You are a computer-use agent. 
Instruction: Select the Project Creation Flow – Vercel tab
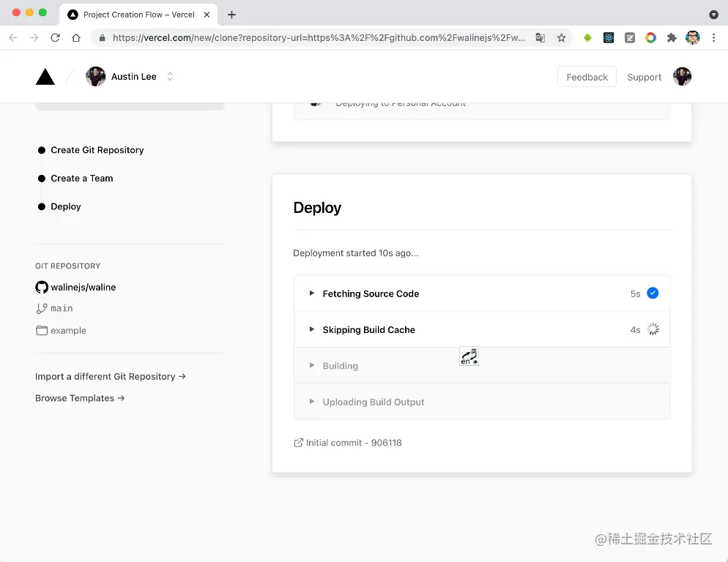point(138,15)
